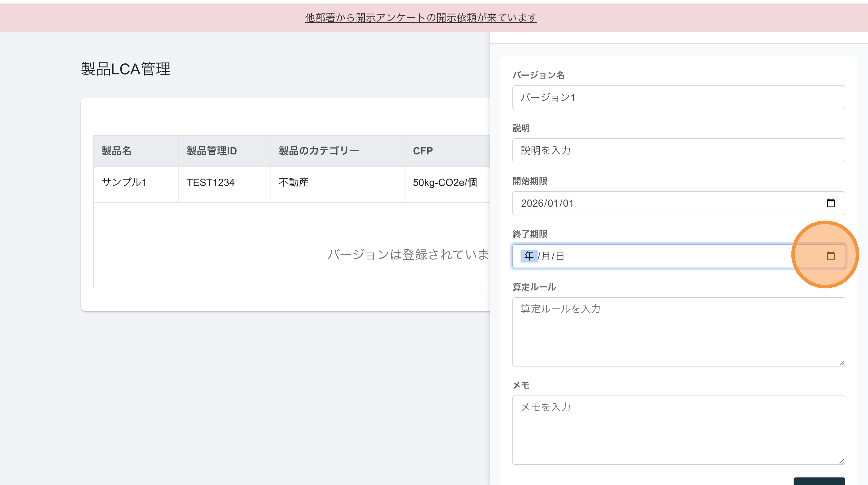Select the 月 segment in 終了期限
The width and height of the screenshot is (868, 485).
[x=545, y=256]
